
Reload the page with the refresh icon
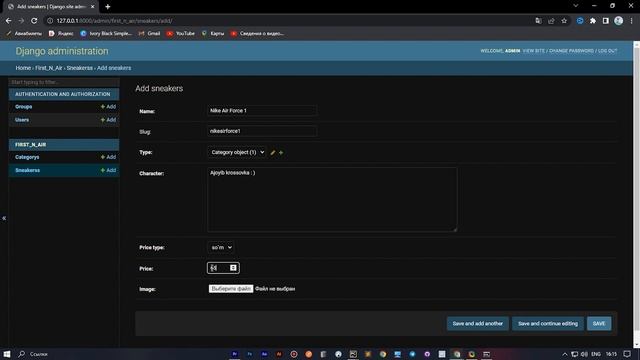pyautogui.click(x=34, y=21)
